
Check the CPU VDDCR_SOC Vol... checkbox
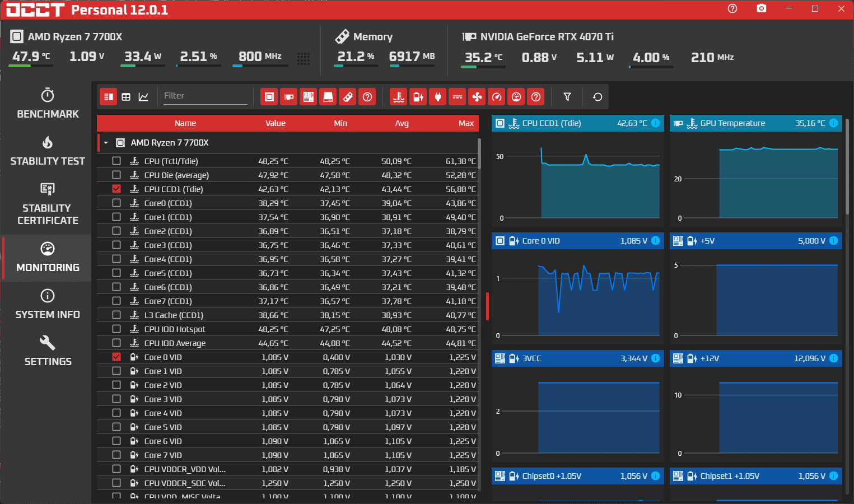pos(116,483)
